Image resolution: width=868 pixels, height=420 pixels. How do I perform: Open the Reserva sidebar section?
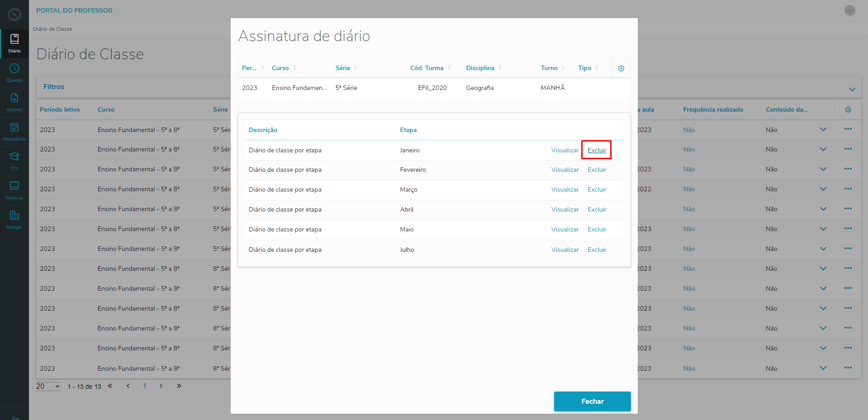14,191
